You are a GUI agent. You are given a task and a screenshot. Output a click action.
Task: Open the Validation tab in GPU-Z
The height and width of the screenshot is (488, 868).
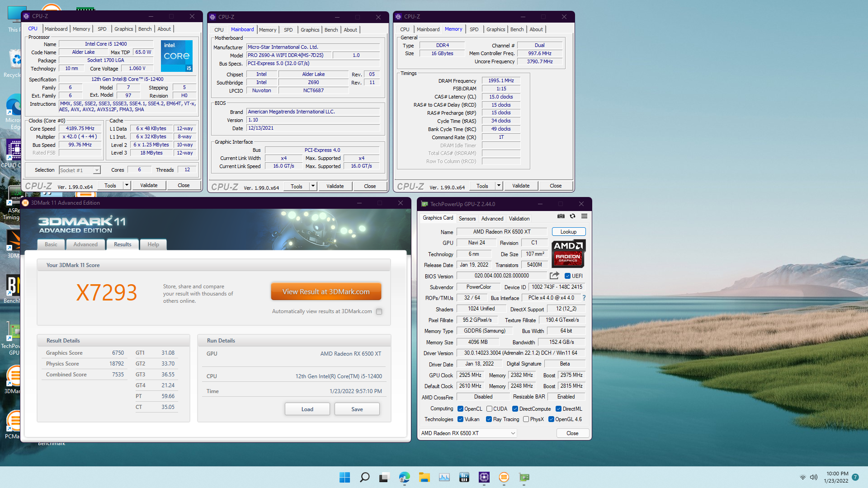pyautogui.click(x=519, y=219)
